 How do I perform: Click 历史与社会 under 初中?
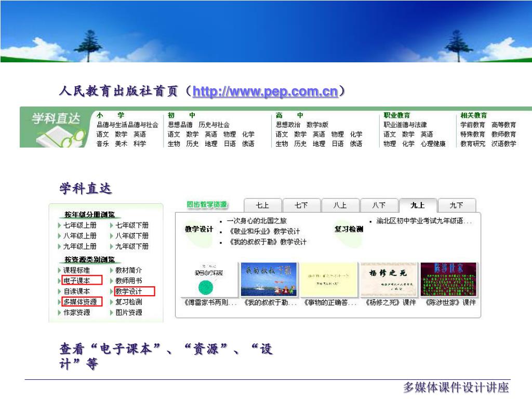point(214,125)
